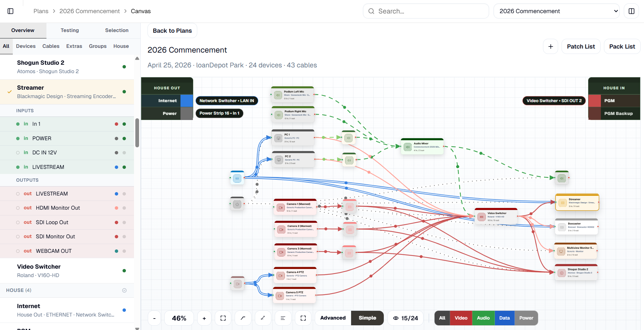
Task: Click the frame icon beside the Advanced button
Action: [x=303, y=318]
